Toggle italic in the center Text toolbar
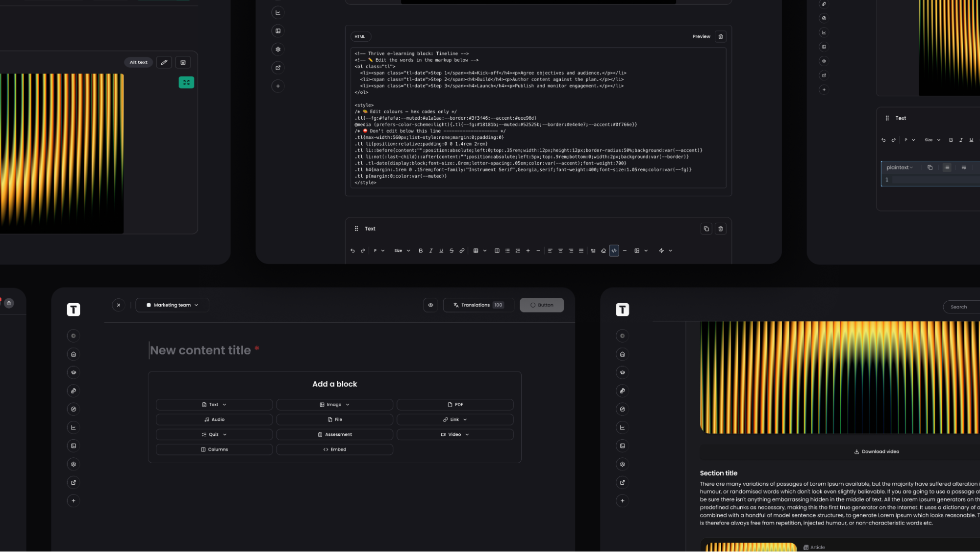The width and height of the screenshot is (980, 552). point(431,251)
